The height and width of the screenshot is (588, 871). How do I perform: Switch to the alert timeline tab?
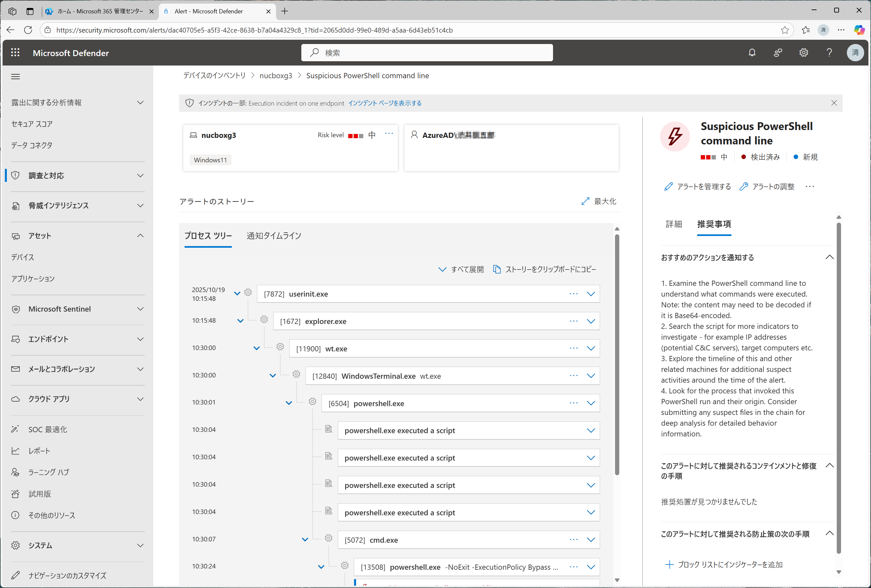[274, 236]
